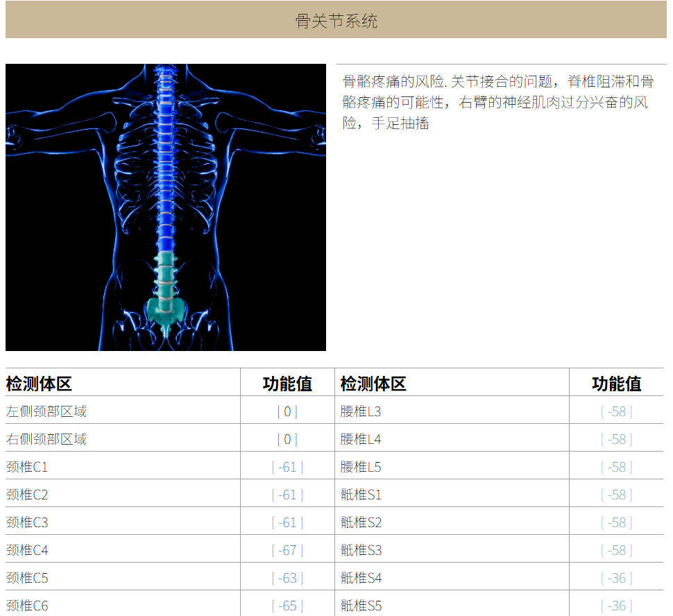673x616 pixels.
Task: Select the 颈椎C1 row label
Action: [27, 467]
